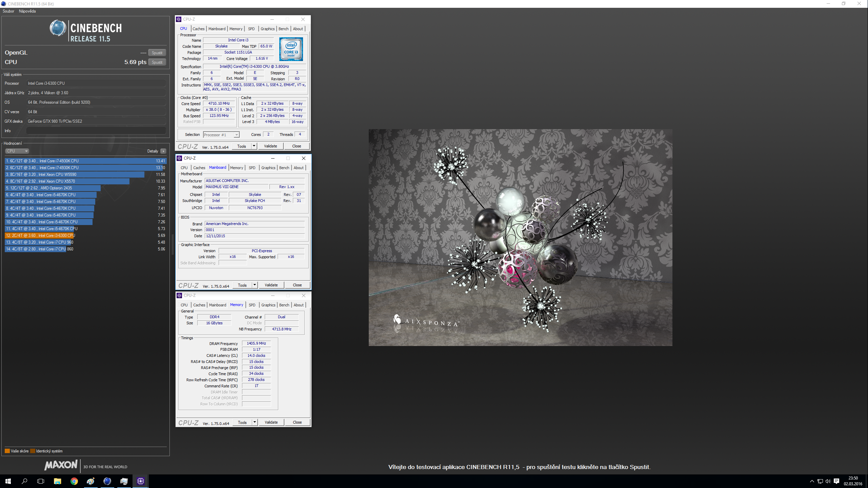This screenshot has width=868, height=488.
Task: Click the Vaše skóre orange swatch
Action: pyautogui.click(x=7, y=451)
